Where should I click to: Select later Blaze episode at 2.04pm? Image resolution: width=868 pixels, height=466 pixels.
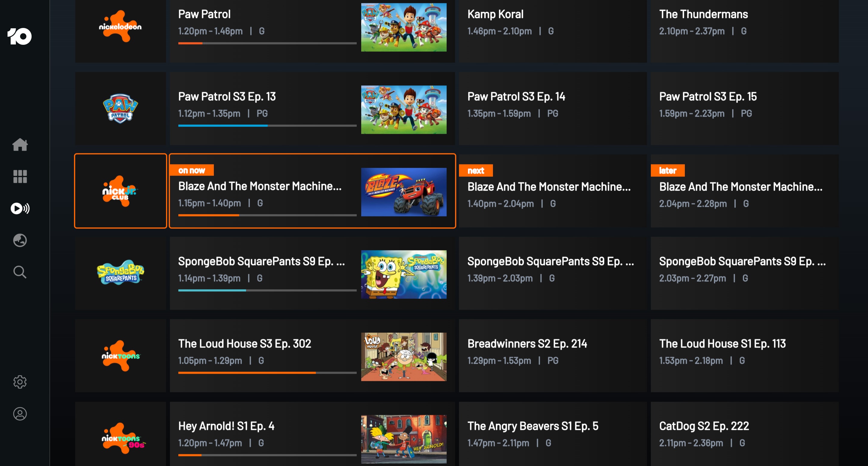click(745, 191)
